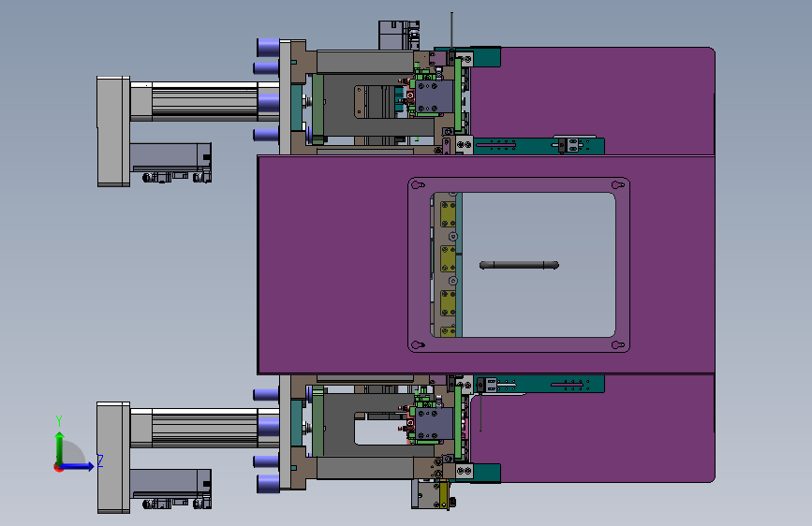This screenshot has width=812, height=526.
Task: Select the gray-motor box beneath the bottom actuator
Action: pyautogui.click(x=170, y=483)
